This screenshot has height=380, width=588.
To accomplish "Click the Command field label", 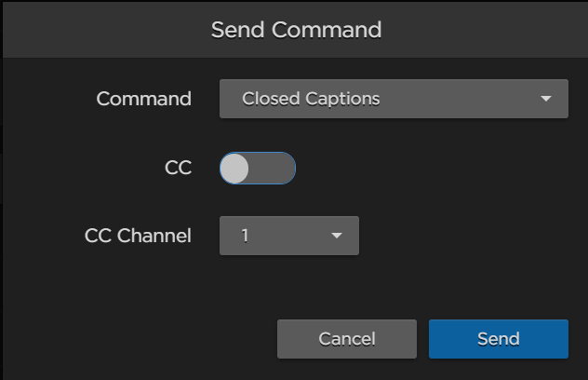I will pyautogui.click(x=143, y=99).
